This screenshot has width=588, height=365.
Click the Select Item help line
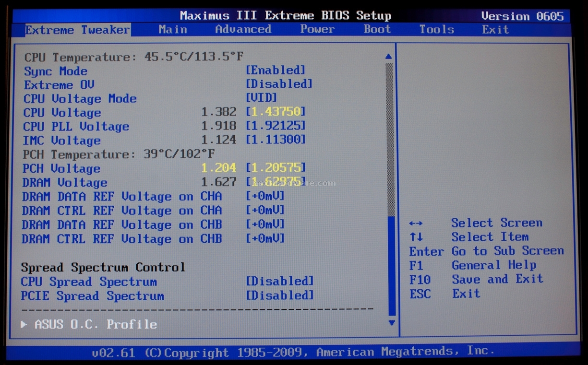point(469,237)
